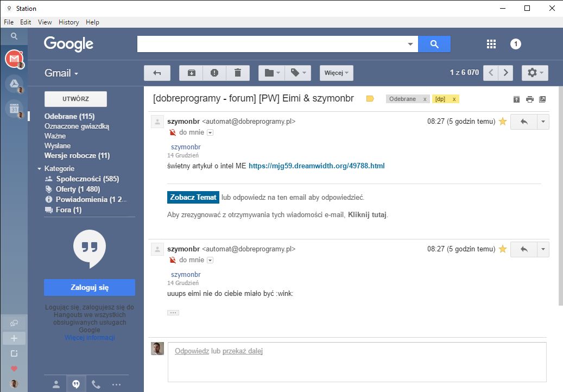Archive this conversation
The height and width of the screenshot is (392, 563).
[192, 73]
